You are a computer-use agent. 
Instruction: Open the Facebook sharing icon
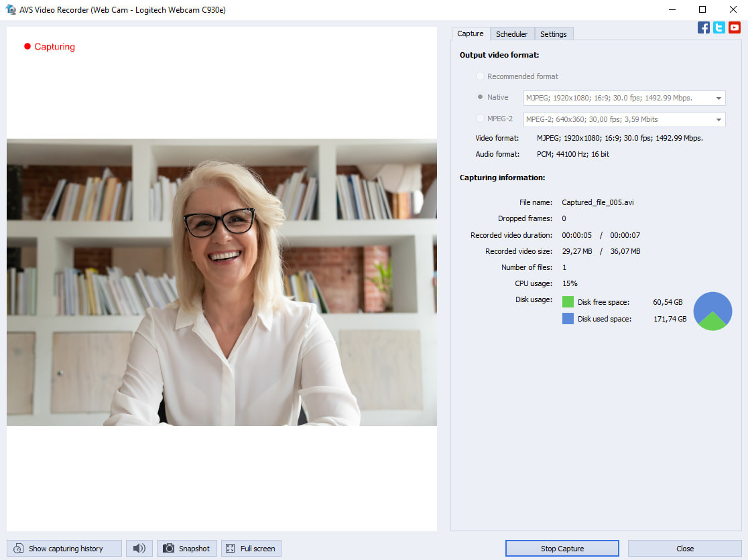click(x=703, y=27)
